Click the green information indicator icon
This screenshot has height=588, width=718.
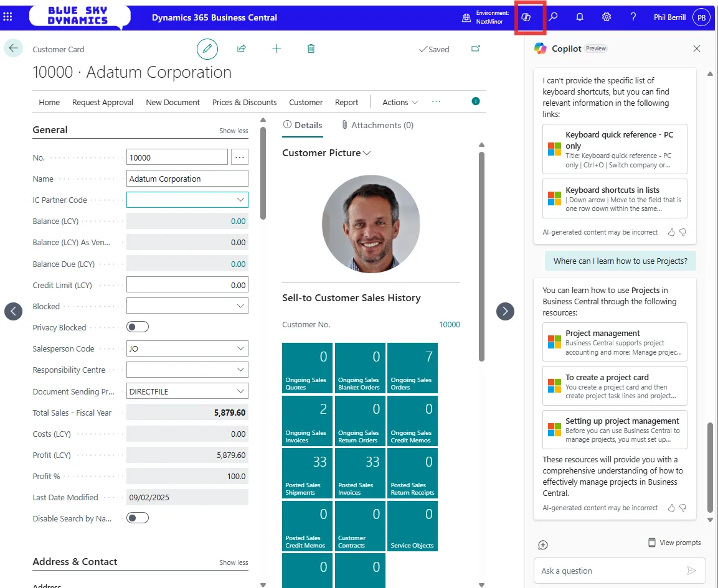476,101
